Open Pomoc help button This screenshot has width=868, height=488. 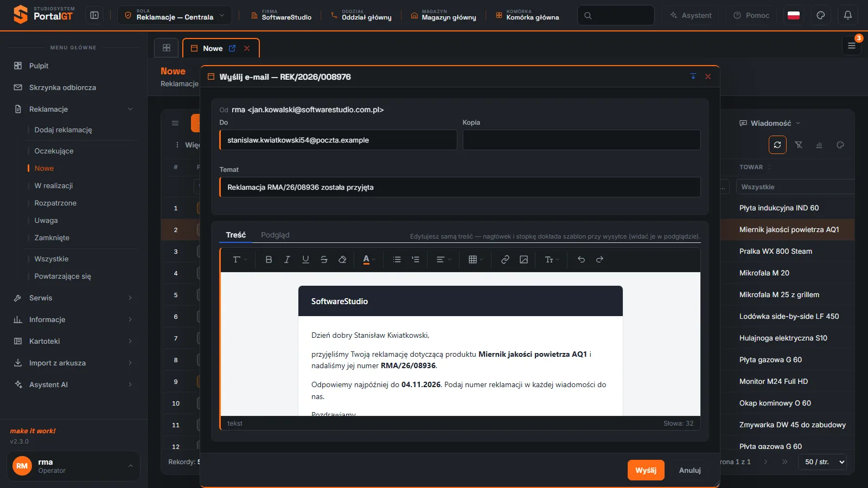click(751, 15)
